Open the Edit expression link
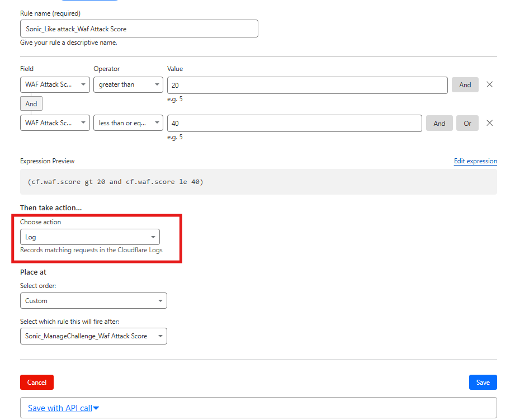The image size is (515, 420). click(475, 161)
